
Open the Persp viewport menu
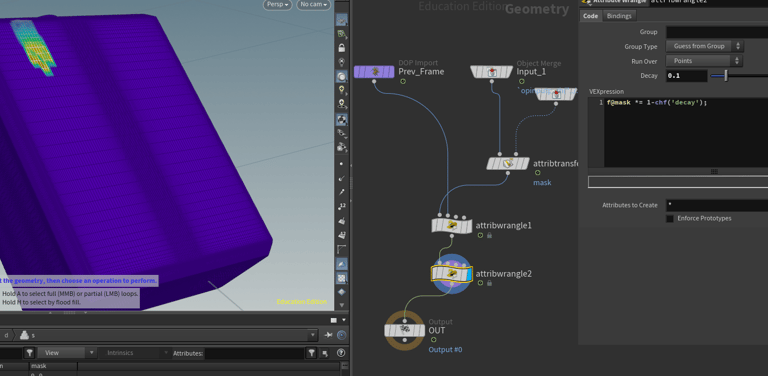pos(278,4)
